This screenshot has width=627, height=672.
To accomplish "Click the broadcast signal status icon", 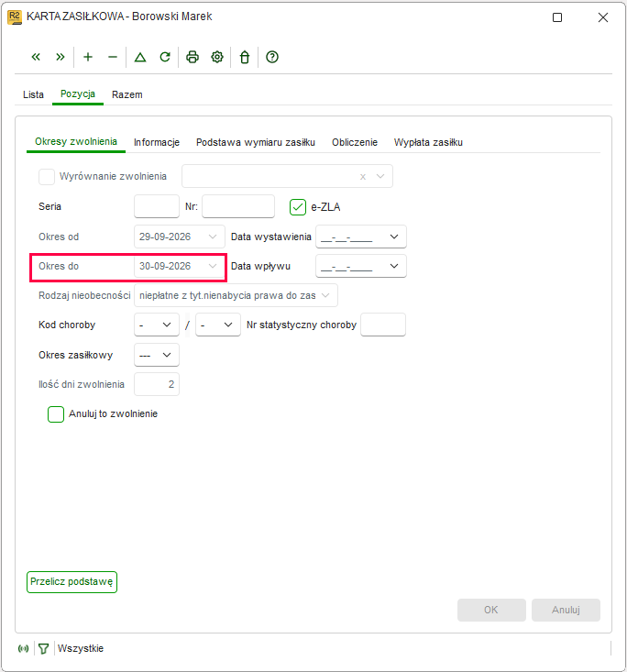I will point(23,648).
